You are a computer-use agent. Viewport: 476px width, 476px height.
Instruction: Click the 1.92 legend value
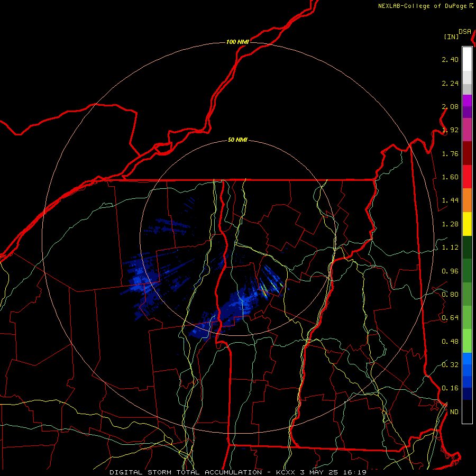(450, 130)
